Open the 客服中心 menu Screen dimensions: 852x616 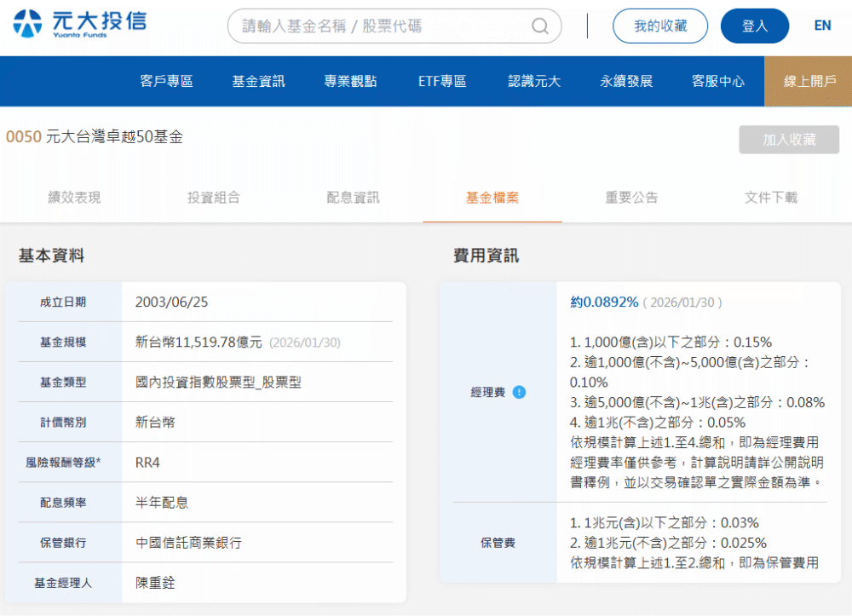(x=717, y=81)
